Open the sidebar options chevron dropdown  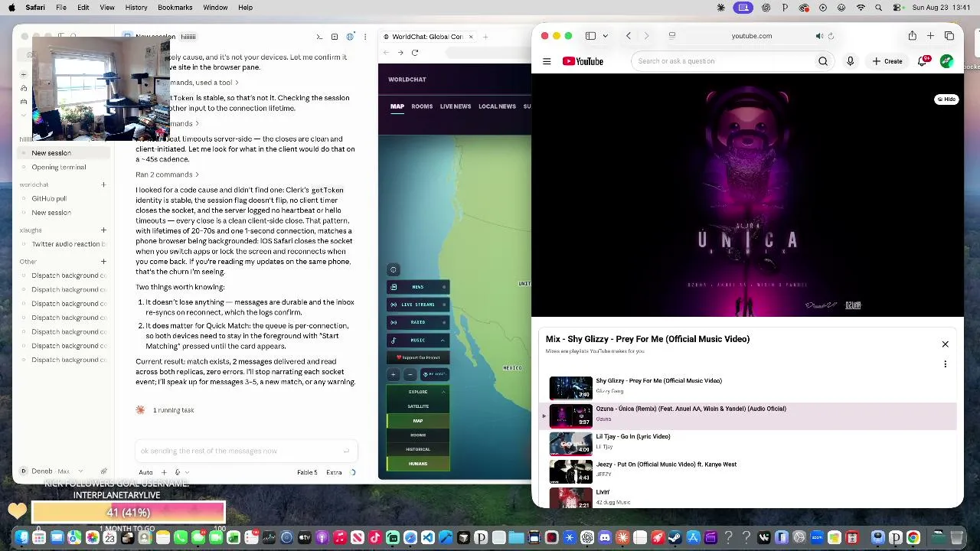(605, 36)
